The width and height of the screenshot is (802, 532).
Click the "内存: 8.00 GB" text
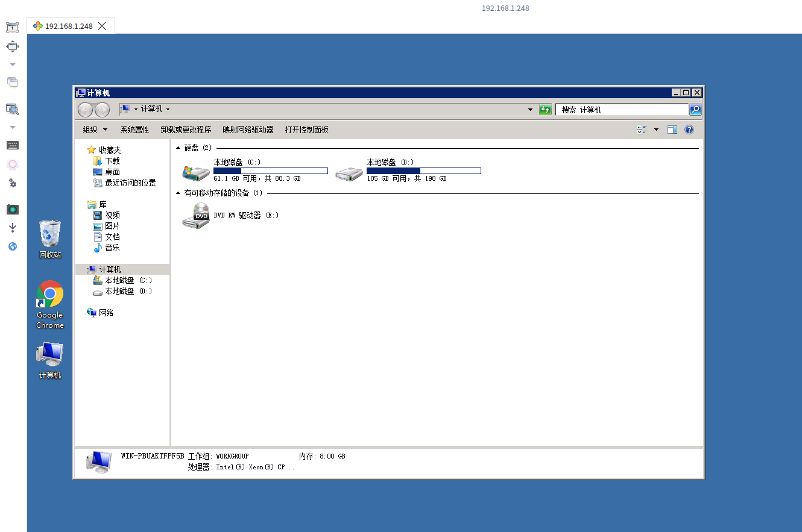(x=322, y=456)
